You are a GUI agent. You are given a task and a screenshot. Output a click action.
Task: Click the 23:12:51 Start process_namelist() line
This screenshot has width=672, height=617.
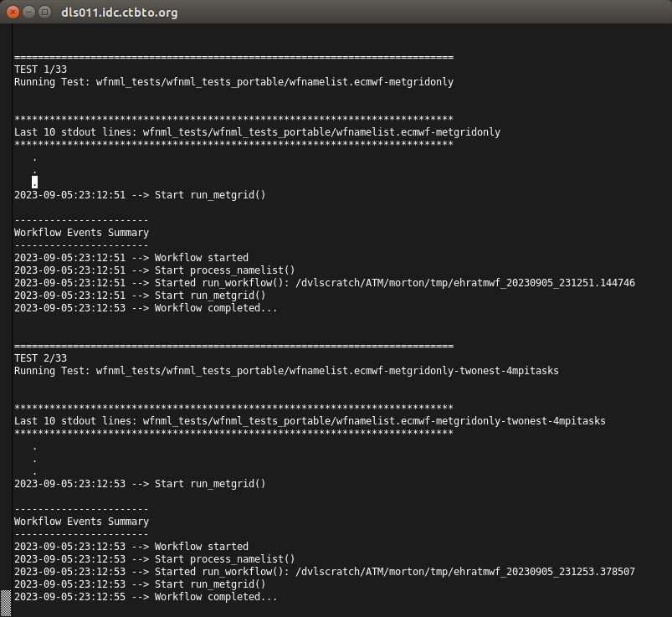click(155, 270)
